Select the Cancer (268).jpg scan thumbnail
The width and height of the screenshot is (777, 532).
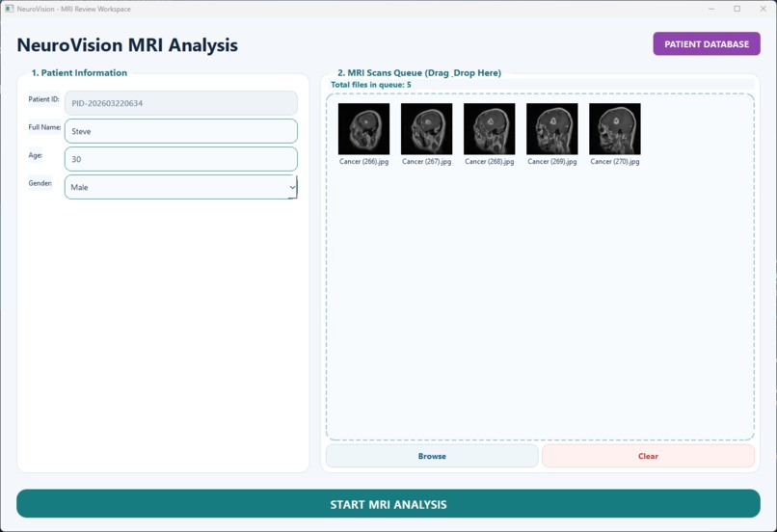coord(489,129)
